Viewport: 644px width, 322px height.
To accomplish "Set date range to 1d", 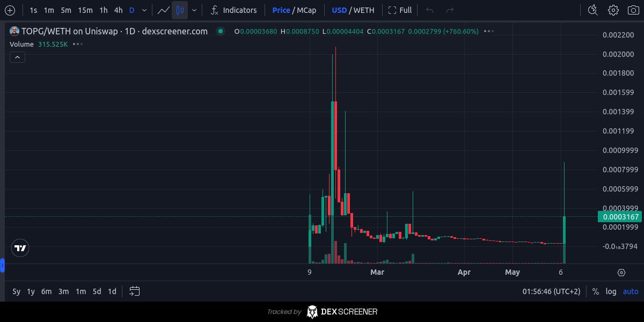I will click(112, 291).
